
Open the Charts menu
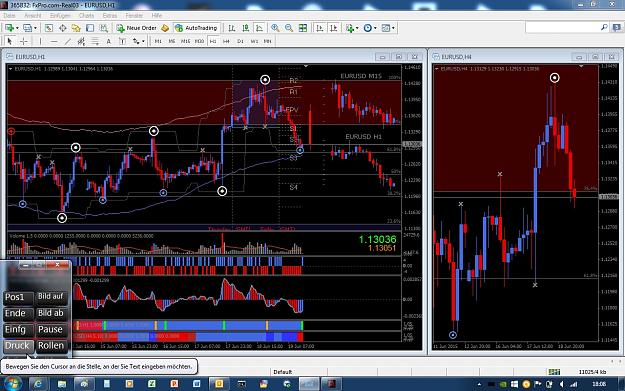pos(86,16)
